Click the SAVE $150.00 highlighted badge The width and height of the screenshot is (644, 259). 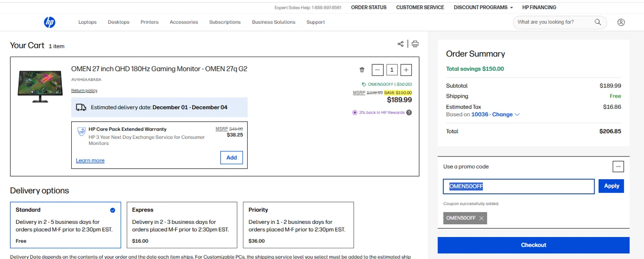click(x=398, y=93)
